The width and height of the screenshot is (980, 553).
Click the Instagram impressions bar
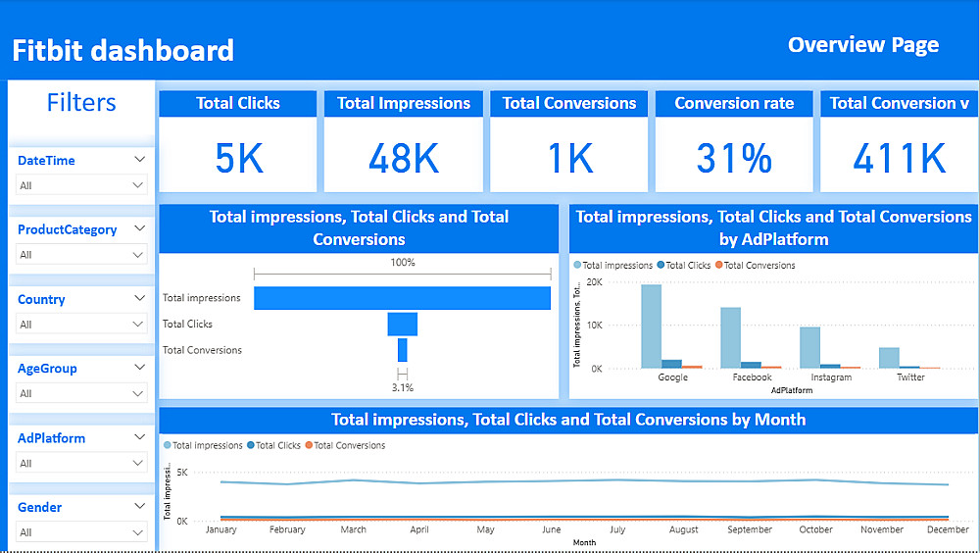coord(810,347)
